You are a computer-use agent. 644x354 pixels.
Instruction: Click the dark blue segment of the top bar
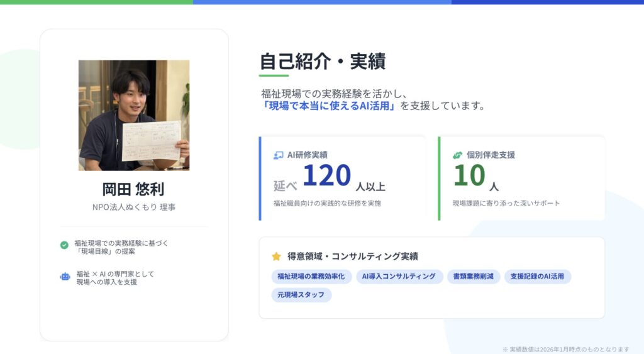547,2
